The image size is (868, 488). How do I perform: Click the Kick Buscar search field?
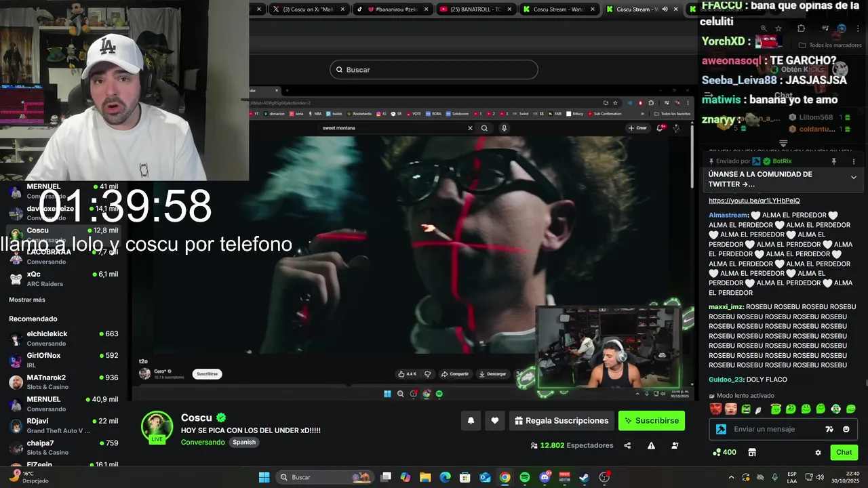(x=433, y=70)
